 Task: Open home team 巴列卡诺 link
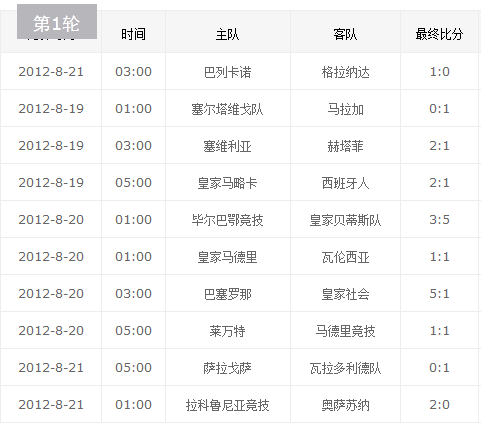(x=227, y=72)
